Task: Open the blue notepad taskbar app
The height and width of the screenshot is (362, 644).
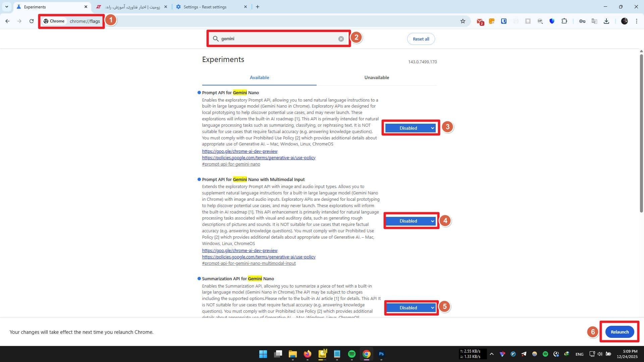Action: point(337,354)
